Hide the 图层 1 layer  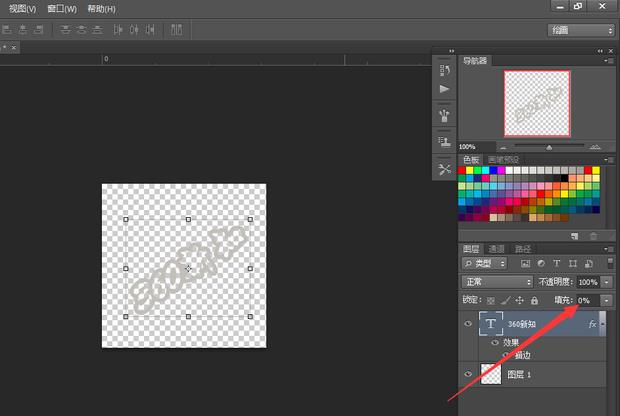(468, 374)
